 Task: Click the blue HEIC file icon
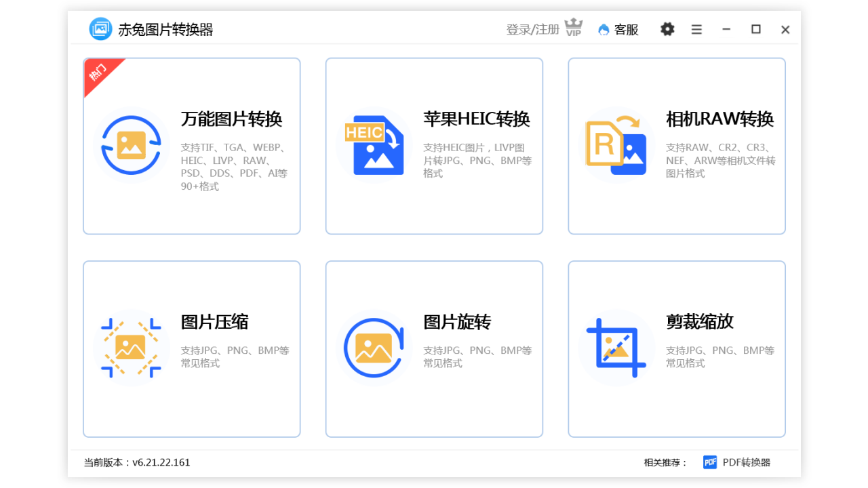click(374, 145)
